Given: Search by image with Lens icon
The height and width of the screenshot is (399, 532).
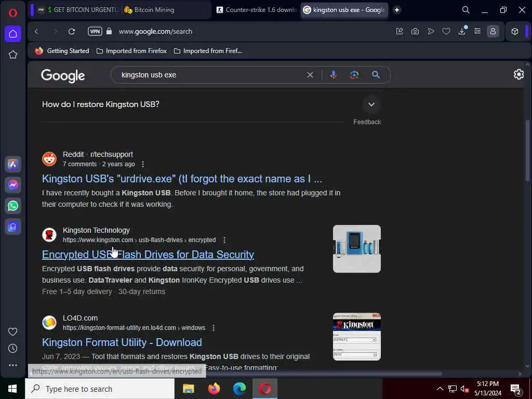Looking at the screenshot, I should [x=354, y=75].
